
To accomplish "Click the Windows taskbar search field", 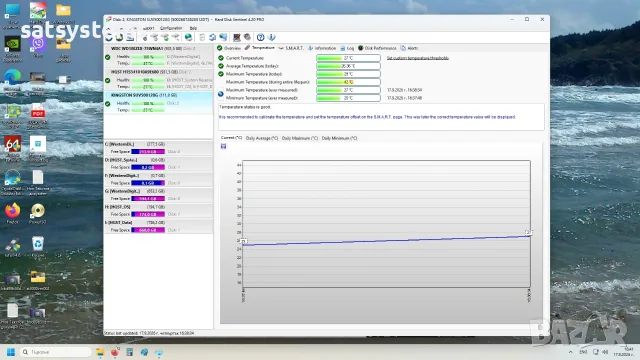I will point(55,352).
